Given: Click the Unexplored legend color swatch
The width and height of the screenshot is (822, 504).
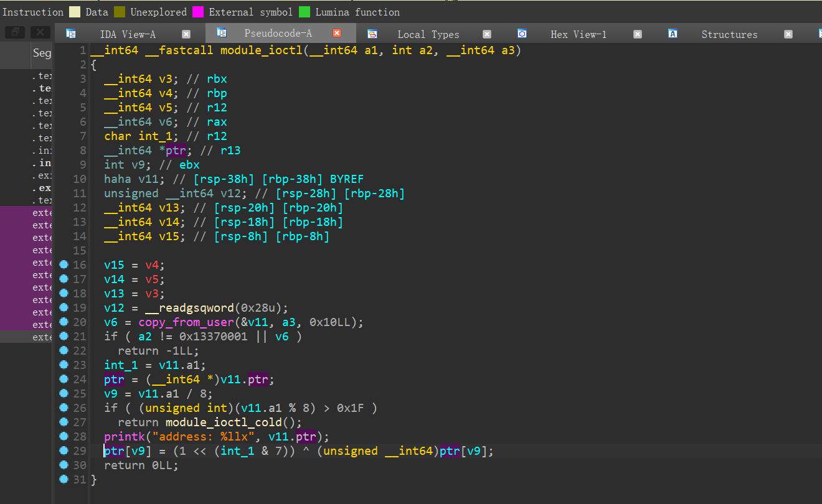Looking at the screenshot, I should click(120, 12).
